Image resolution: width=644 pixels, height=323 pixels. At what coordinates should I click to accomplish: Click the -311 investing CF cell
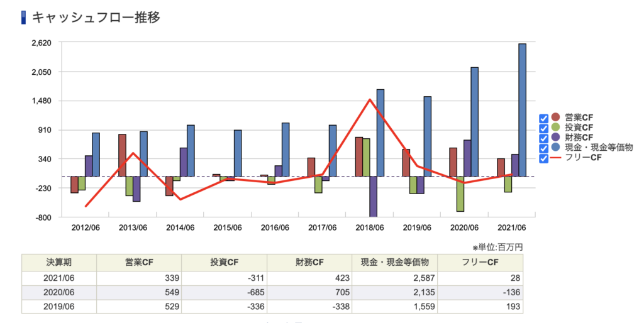click(225, 278)
